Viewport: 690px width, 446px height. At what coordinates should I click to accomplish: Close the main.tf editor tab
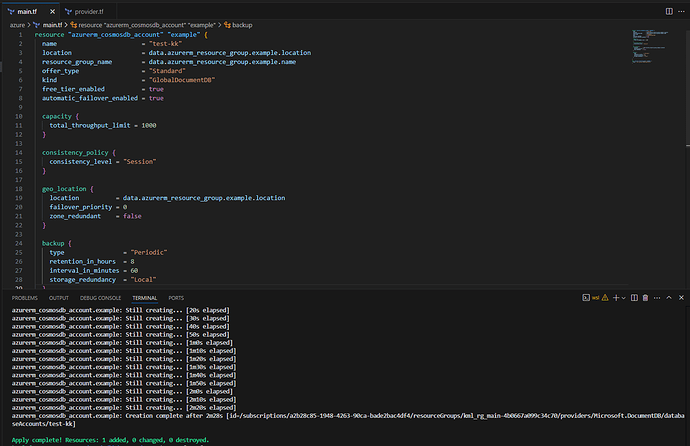click(52, 11)
